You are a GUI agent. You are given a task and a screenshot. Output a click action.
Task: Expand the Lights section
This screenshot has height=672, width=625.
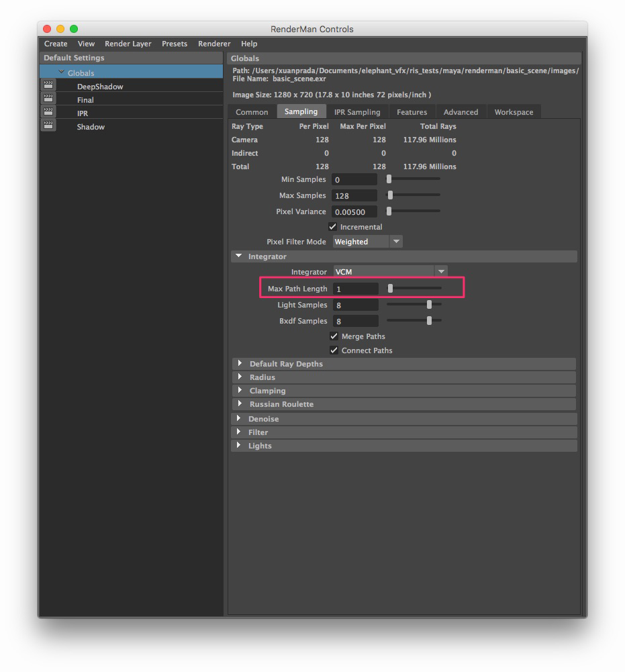click(x=239, y=445)
